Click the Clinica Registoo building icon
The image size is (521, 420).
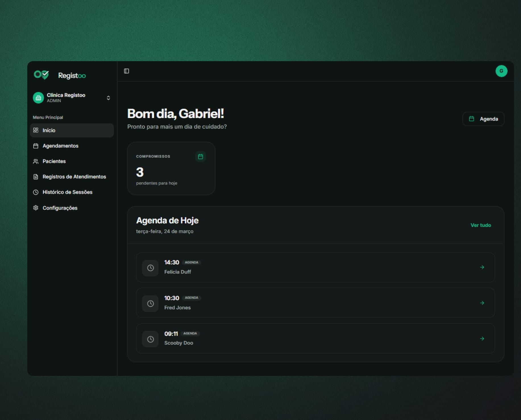(x=38, y=98)
